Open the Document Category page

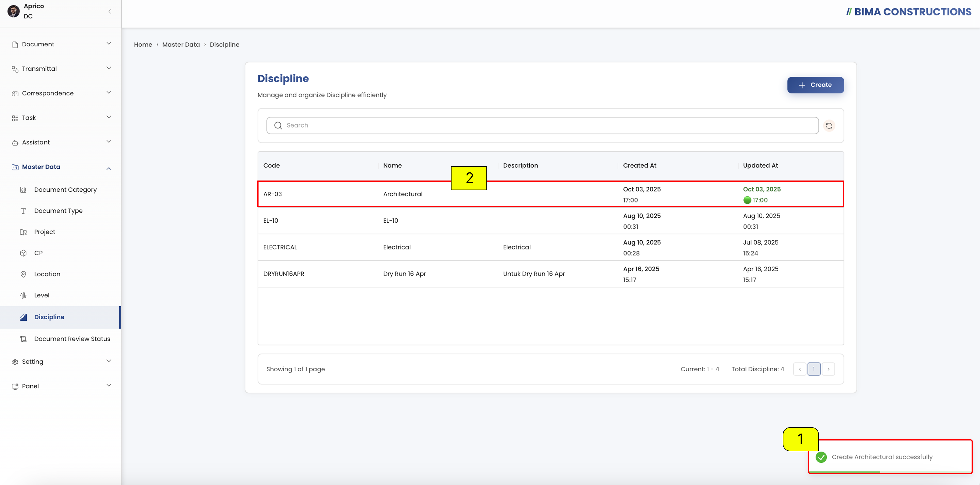coord(66,190)
